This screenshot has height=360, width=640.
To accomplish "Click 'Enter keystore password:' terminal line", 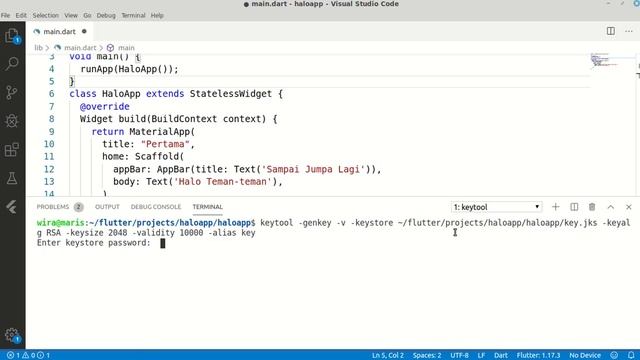I will [x=93, y=243].
